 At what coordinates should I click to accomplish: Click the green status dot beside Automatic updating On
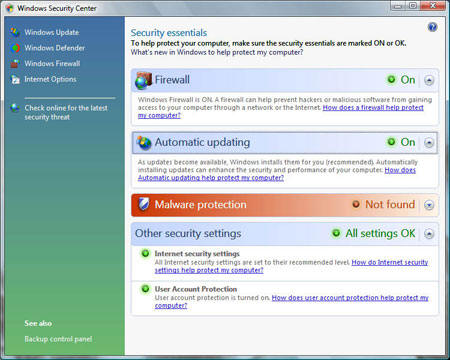tap(391, 142)
